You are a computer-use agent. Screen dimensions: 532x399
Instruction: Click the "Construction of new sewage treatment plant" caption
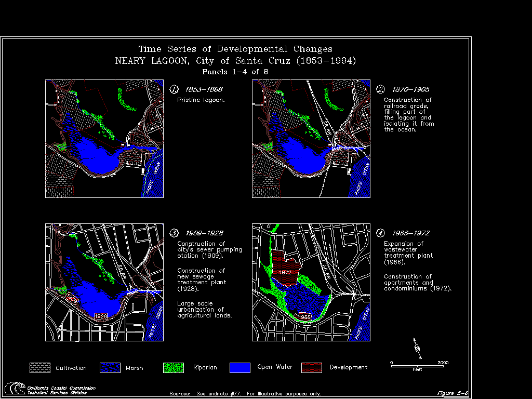coord(202,280)
